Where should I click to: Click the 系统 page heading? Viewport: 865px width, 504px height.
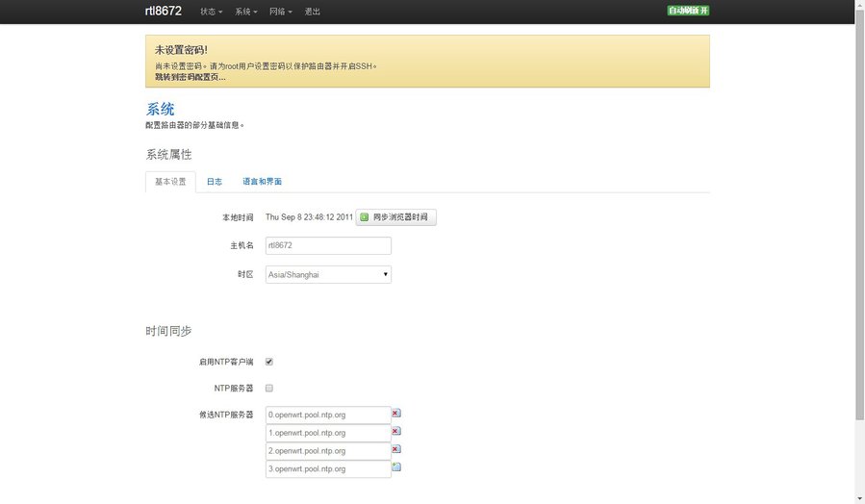[x=160, y=110]
